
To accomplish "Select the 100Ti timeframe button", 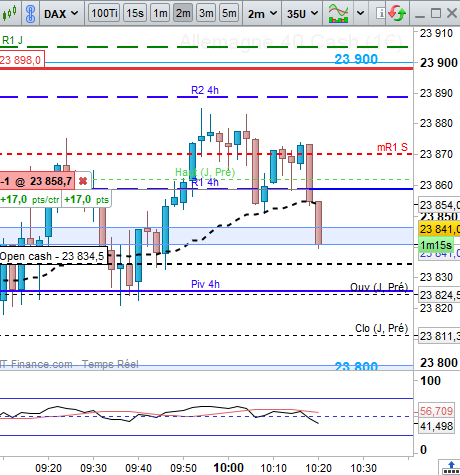I will coord(104,13).
